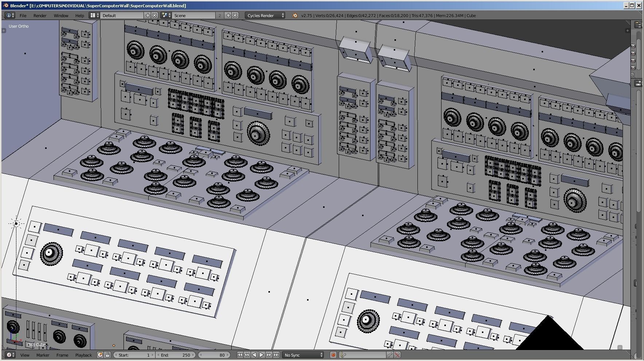Open the timeline Marker menu
Image resolution: width=644 pixels, height=361 pixels.
point(43,355)
